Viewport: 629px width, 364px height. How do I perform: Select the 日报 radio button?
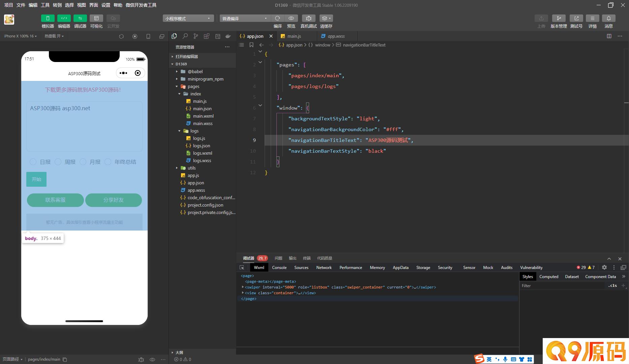tap(33, 162)
